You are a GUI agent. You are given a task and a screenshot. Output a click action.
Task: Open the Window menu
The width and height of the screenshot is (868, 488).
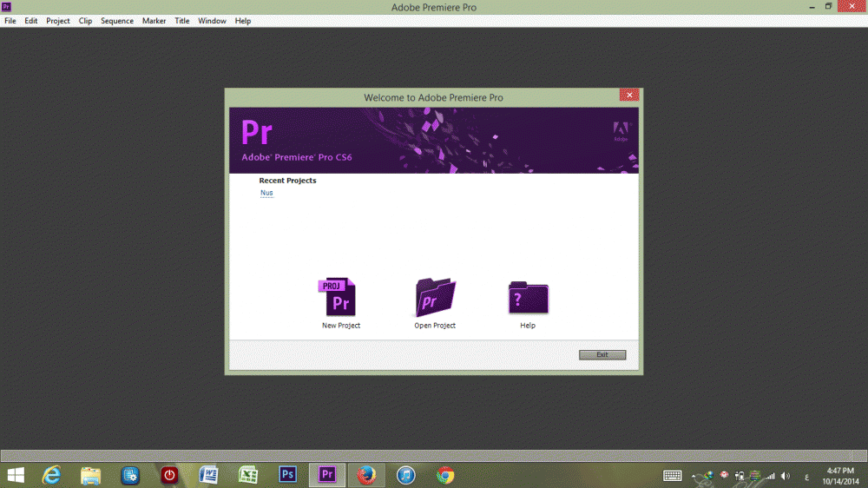[212, 21]
